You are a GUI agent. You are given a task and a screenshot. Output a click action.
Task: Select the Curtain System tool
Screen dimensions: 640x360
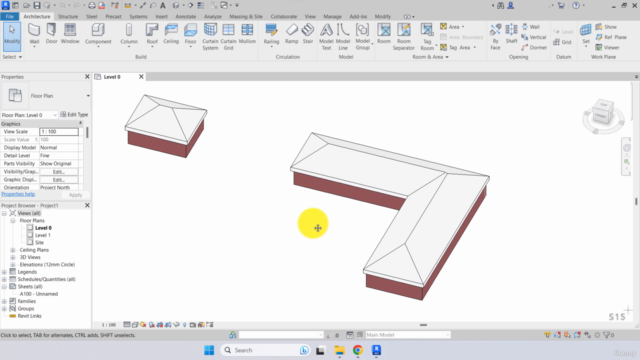[x=210, y=37]
